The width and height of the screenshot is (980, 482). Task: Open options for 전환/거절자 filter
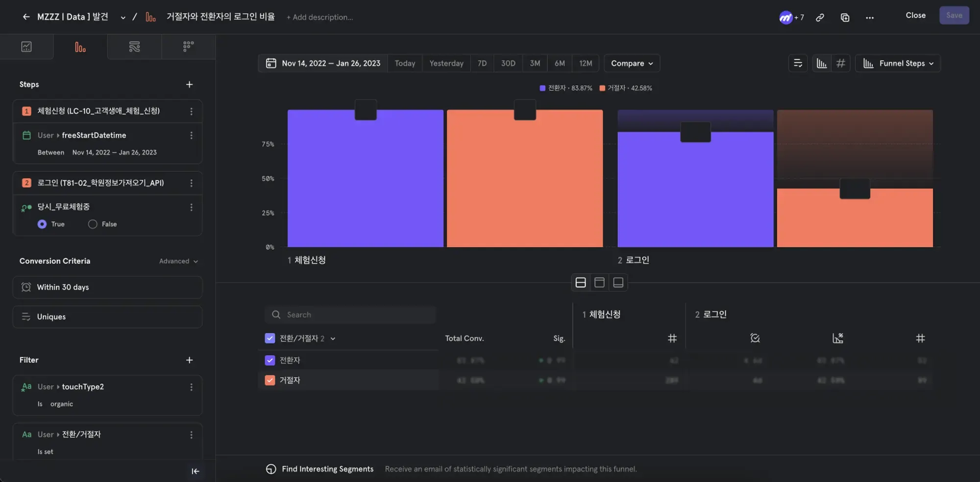[x=191, y=434]
